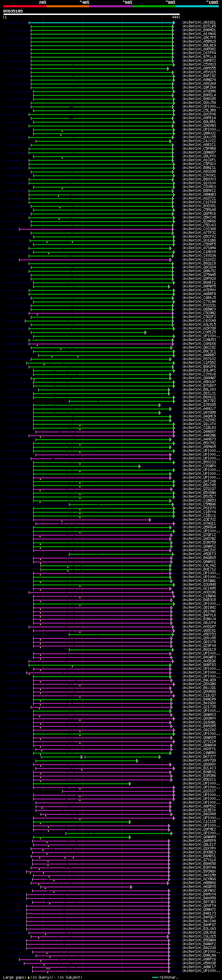Select UniRef100_Q7RSD5 hit
The width and height of the screenshot is (222, 980).
pyautogui.click(x=199, y=405)
